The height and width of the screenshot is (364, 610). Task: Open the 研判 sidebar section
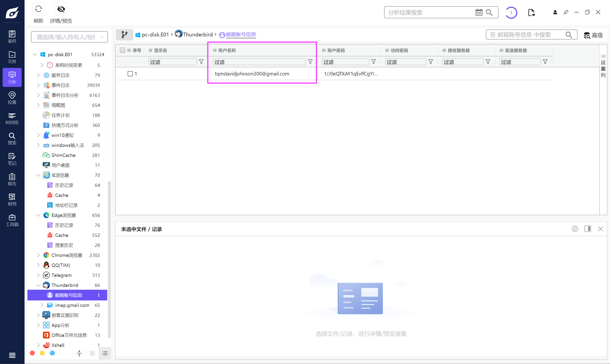(12, 200)
